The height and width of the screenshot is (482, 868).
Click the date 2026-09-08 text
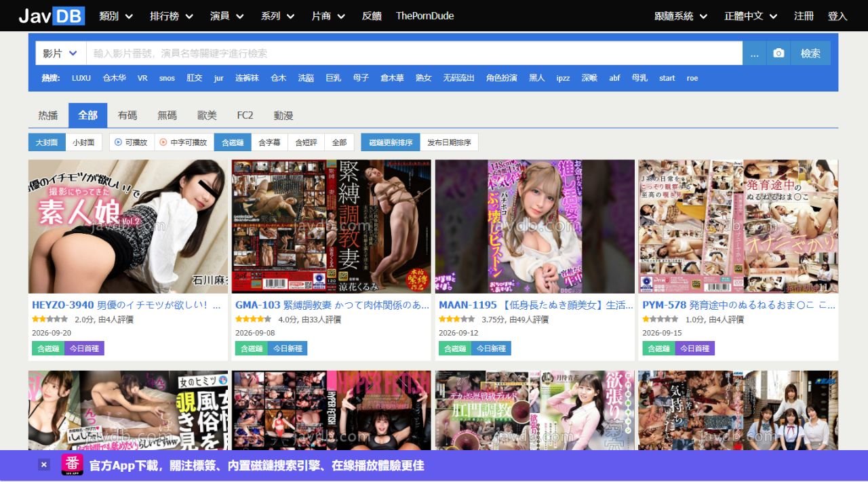coord(255,333)
